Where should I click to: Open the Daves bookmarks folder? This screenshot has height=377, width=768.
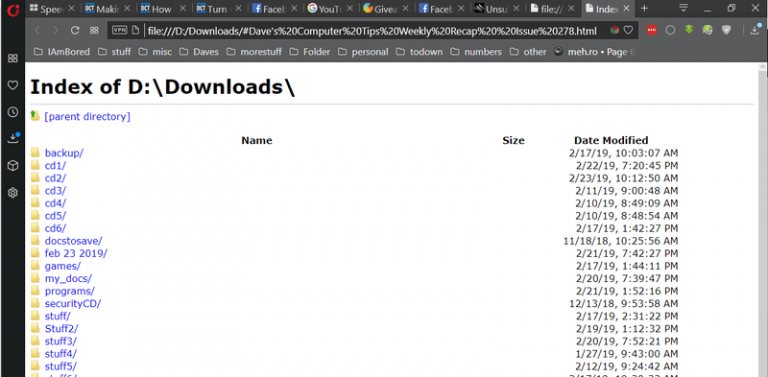(199, 51)
